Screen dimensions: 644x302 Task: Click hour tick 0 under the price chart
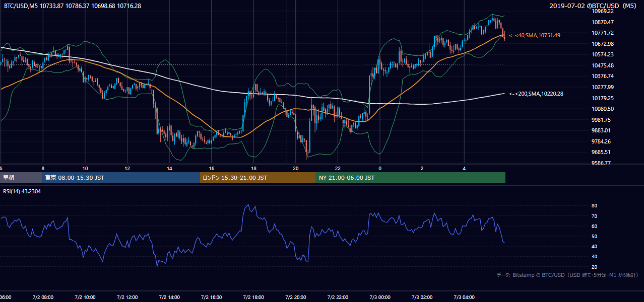click(380, 168)
